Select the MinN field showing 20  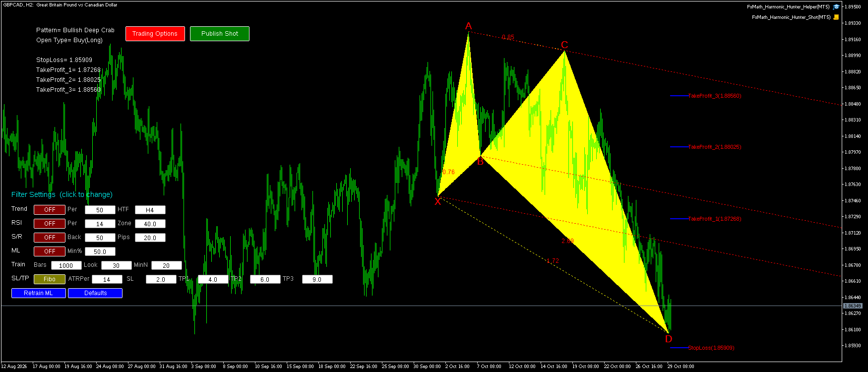pyautogui.click(x=167, y=265)
